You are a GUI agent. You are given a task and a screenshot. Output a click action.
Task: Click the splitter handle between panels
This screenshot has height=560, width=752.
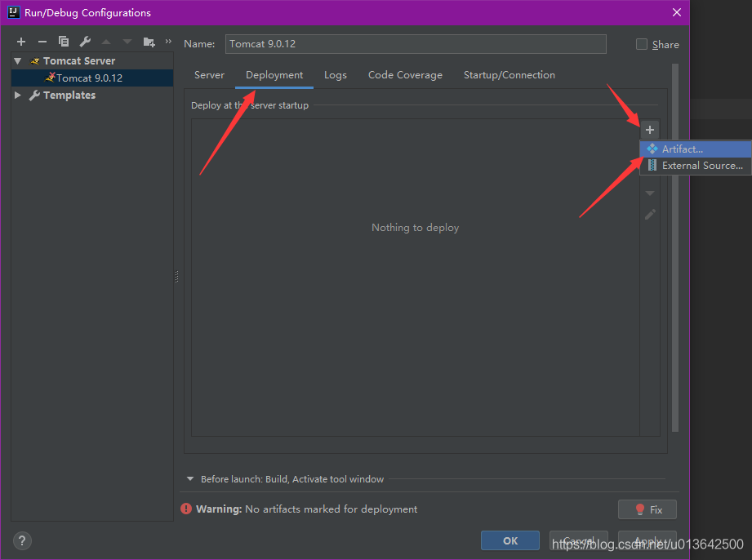176,277
